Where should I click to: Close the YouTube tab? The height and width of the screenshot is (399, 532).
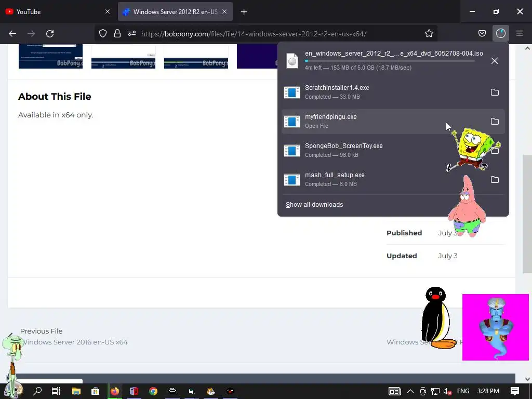108,11
